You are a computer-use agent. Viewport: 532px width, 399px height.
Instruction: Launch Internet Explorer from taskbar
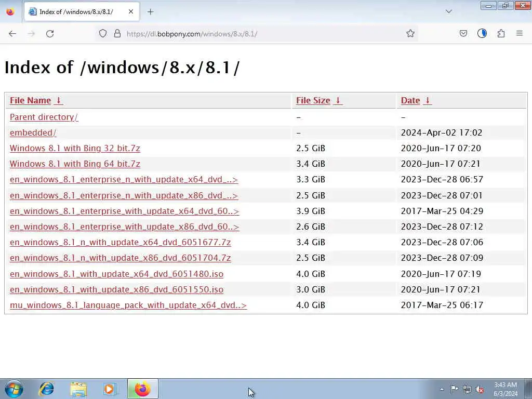point(46,389)
